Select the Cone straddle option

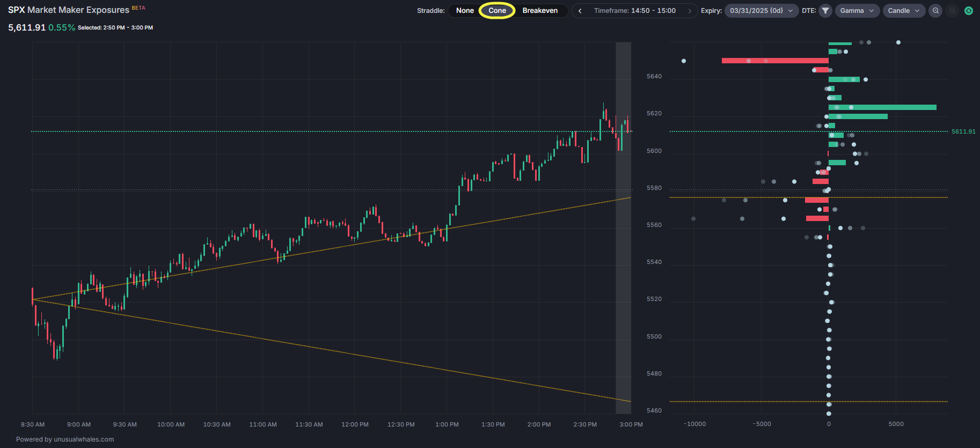(497, 11)
